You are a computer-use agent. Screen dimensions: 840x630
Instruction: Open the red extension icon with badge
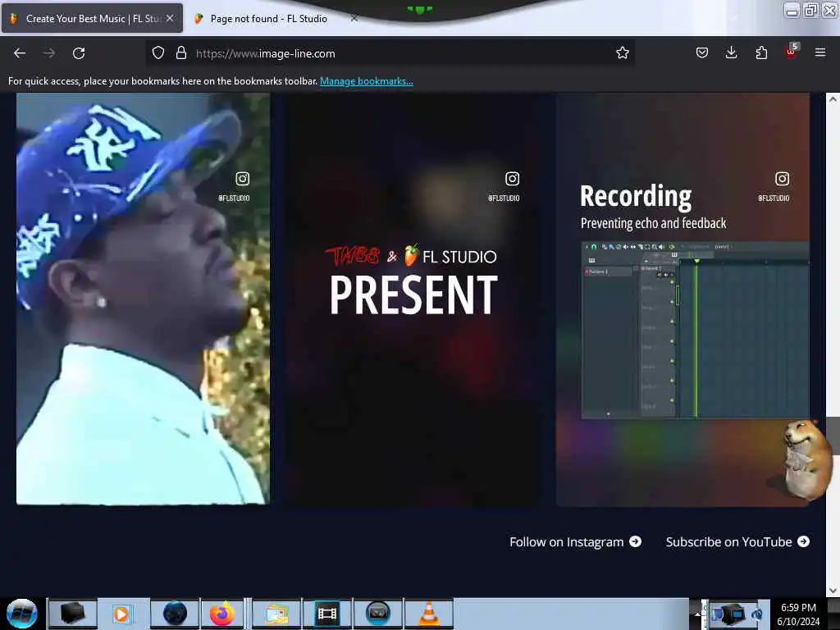pyautogui.click(x=792, y=52)
